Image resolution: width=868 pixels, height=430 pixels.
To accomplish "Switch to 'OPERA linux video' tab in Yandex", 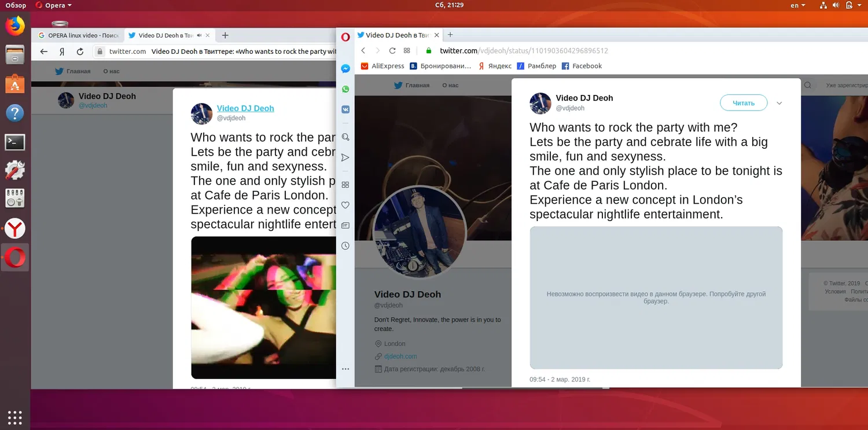I will [78, 35].
